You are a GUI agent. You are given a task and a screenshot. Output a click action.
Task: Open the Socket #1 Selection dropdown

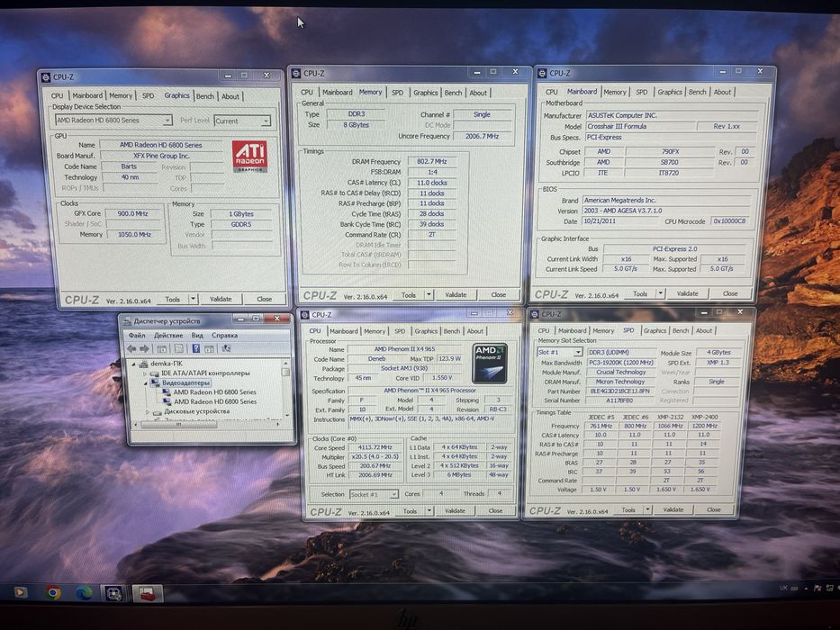tap(374, 494)
